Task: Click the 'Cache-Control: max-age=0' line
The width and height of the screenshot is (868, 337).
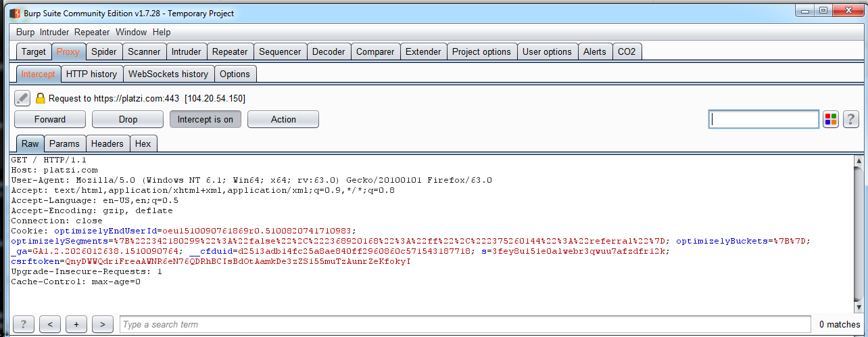Action: point(76,282)
